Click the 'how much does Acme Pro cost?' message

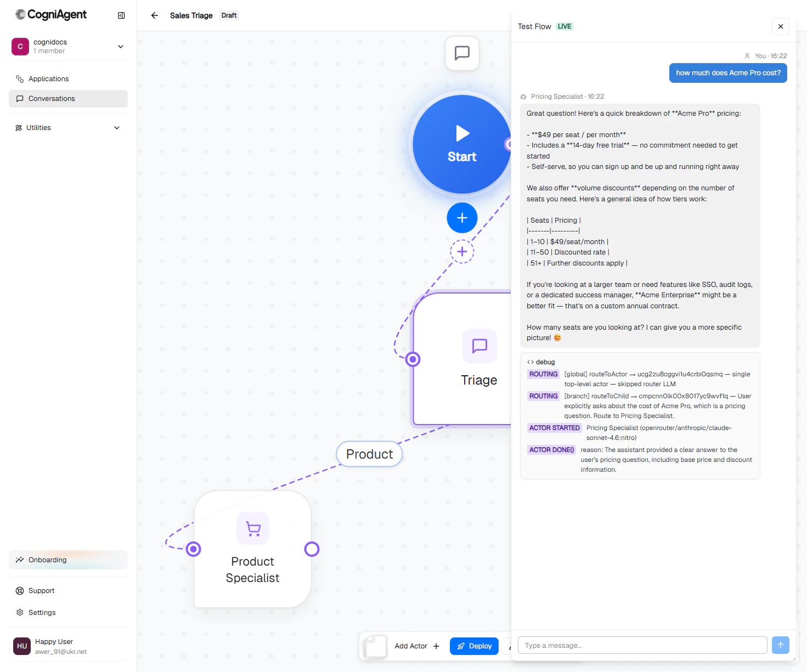728,73
